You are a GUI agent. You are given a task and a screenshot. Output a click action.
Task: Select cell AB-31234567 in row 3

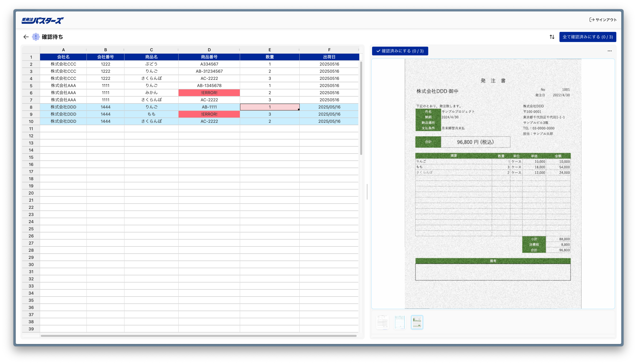pyautogui.click(x=209, y=71)
